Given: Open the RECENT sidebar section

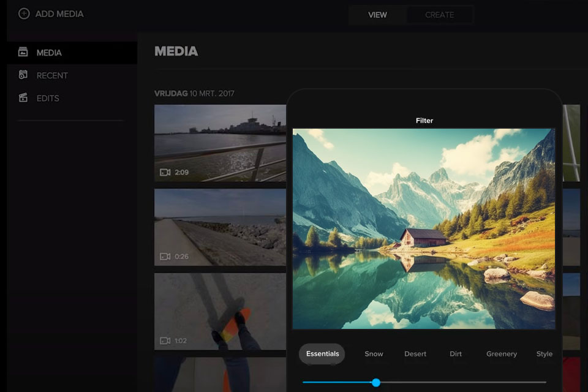Looking at the screenshot, I should point(72,75).
